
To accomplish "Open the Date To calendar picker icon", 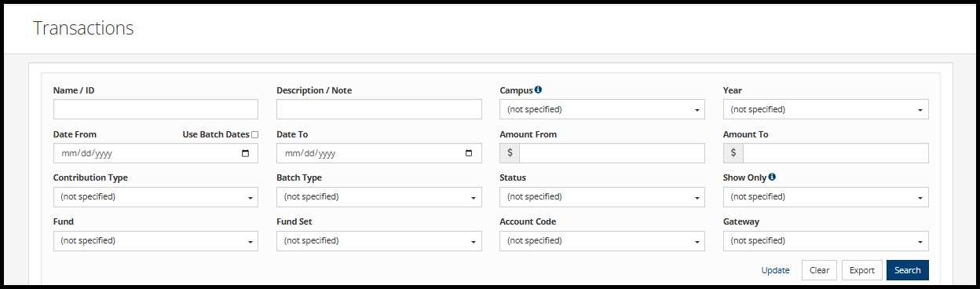I will click(469, 153).
